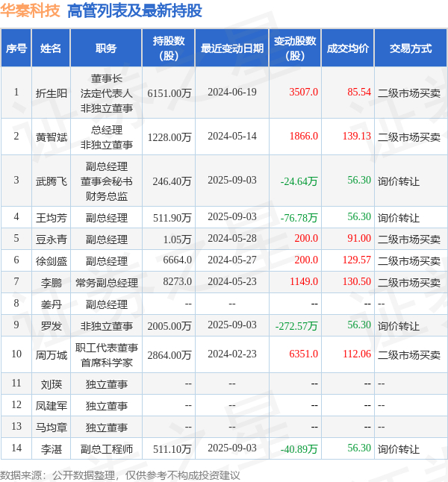This screenshot has width=448, height=482.
Task: Select the name 周万城
Action: (52, 354)
